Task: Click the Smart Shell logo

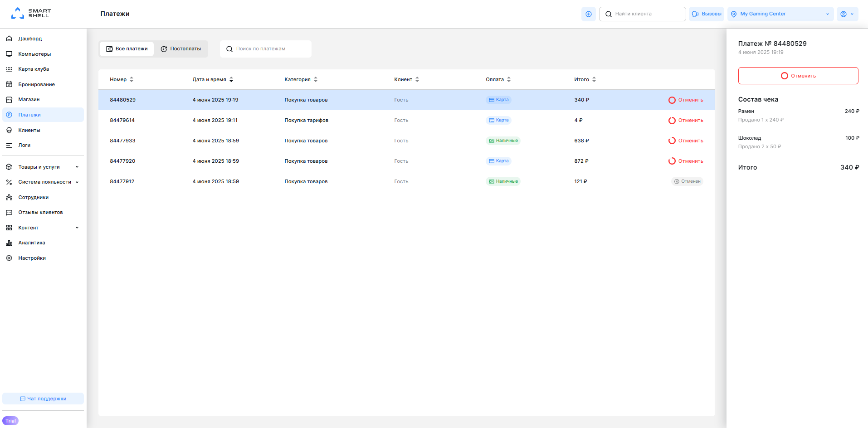Action: point(31,14)
